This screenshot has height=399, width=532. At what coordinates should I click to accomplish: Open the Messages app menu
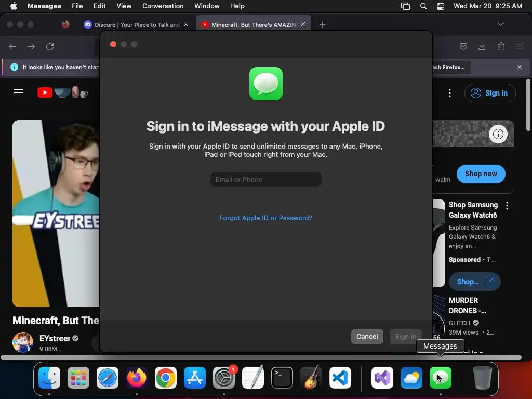click(44, 6)
